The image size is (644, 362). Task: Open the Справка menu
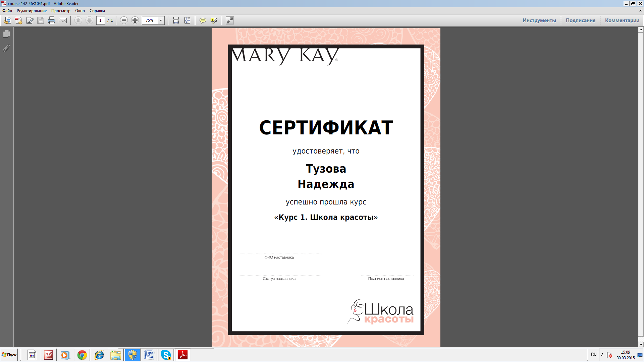97,11
